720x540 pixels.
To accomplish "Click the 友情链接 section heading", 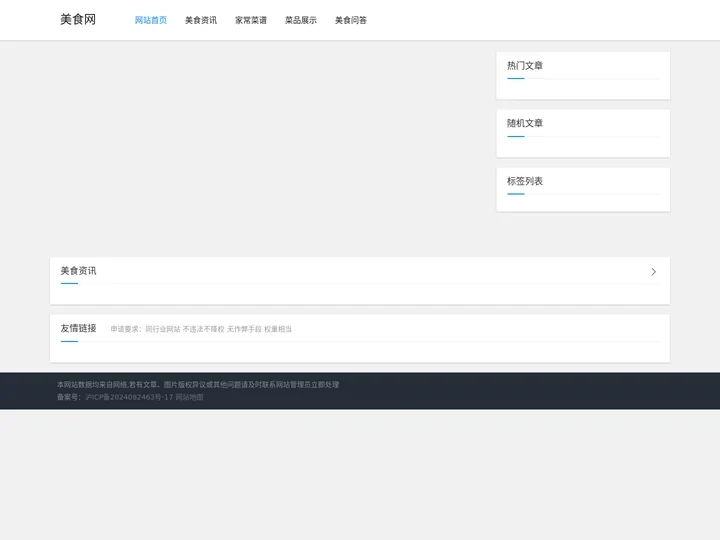I will 78,328.
